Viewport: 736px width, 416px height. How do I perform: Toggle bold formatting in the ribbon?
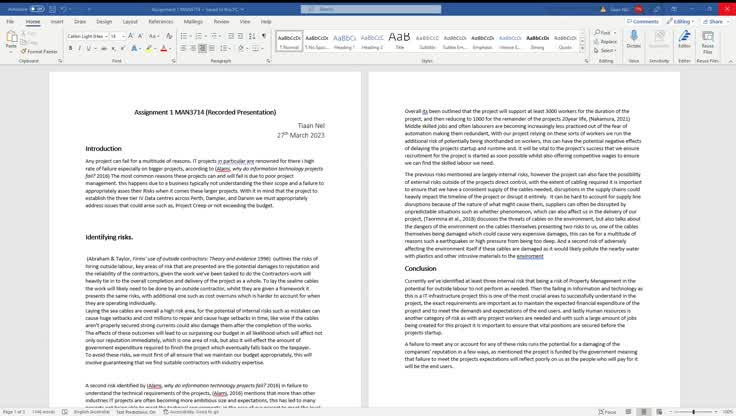pos(70,47)
